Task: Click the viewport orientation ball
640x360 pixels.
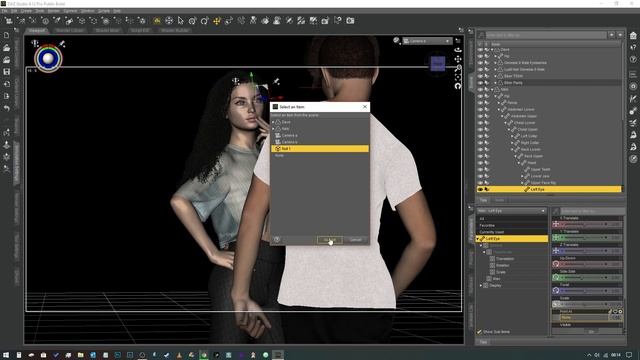Action: 48,58
